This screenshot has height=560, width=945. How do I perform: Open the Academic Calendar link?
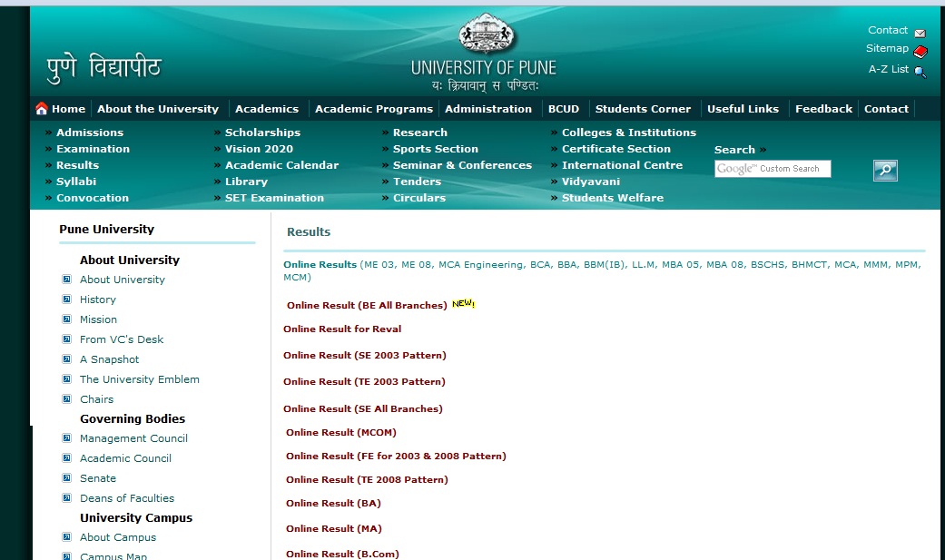click(x=280, y=165)
